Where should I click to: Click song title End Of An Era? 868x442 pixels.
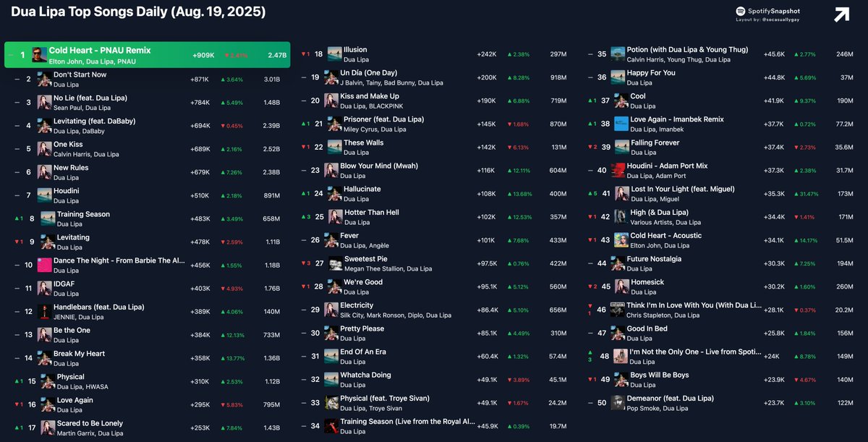(363, 352)
